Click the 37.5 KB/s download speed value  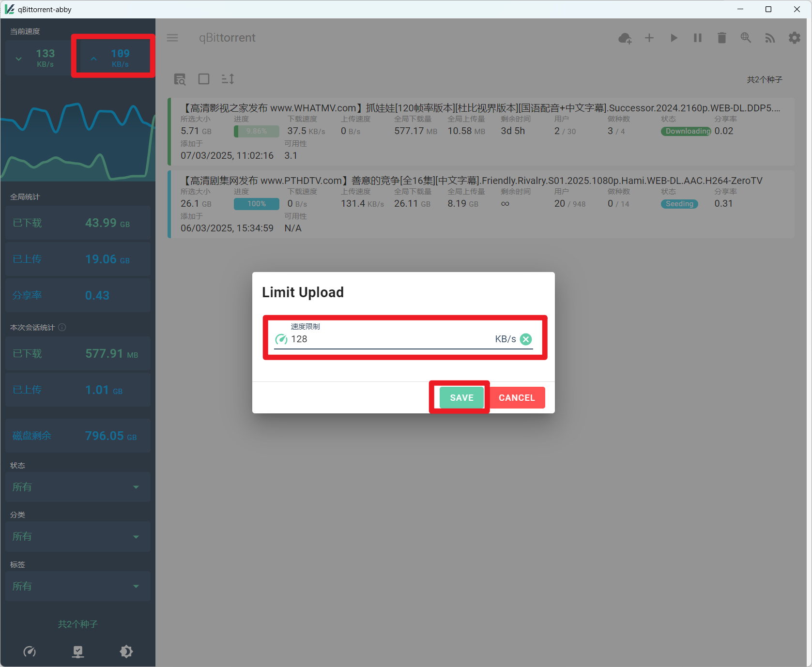[306, 131]
